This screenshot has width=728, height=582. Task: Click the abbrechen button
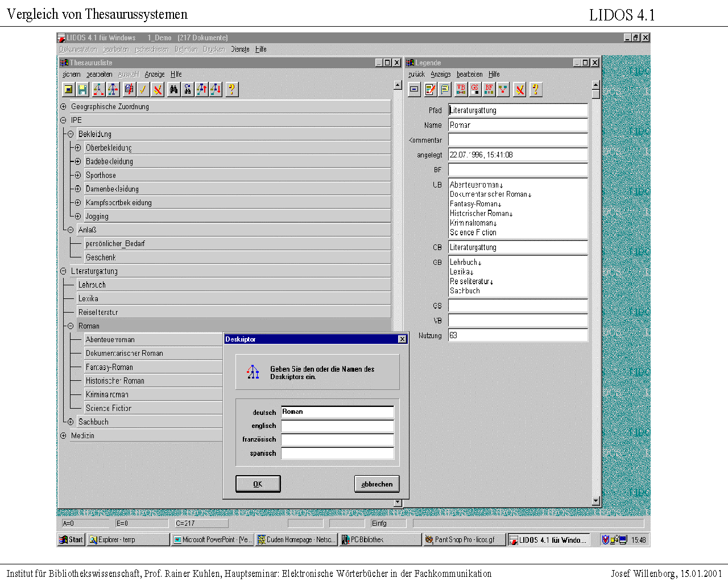tap(377, 484)
